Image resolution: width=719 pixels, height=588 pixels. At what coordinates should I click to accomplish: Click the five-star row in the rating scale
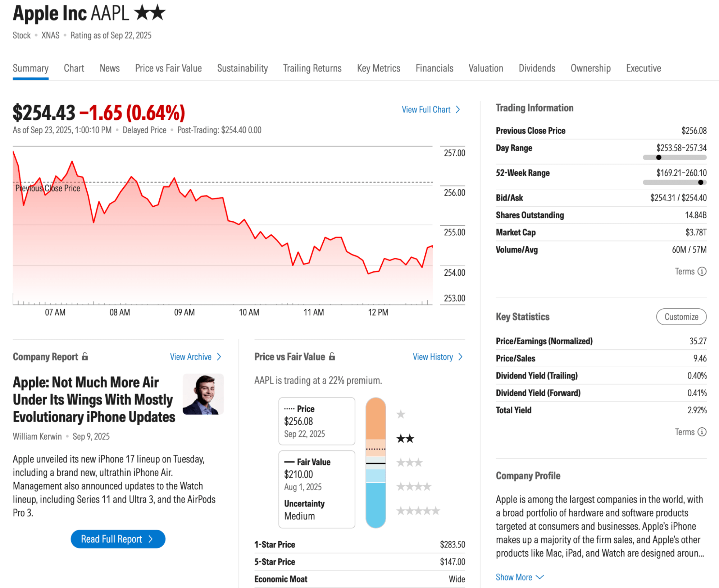click(418, 510)
